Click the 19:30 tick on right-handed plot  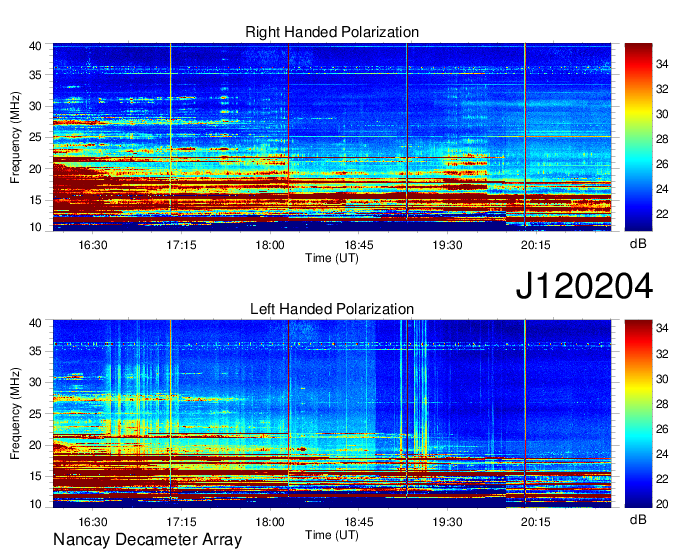(447, 245)
